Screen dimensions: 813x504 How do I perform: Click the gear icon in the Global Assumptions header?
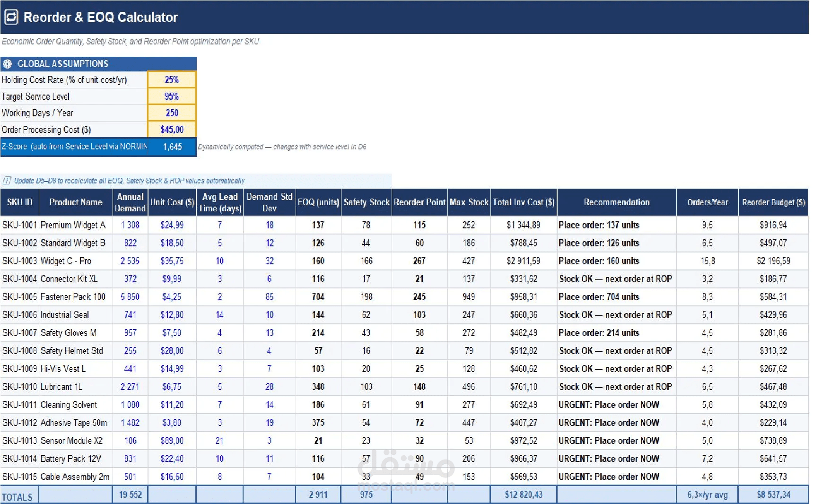click(8, 64)
